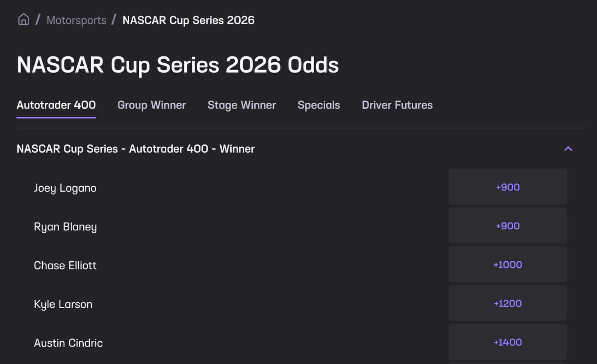597x364 pixels.
Task: Open the Motorsports breadcrumb link
Action: pos(77,20)
